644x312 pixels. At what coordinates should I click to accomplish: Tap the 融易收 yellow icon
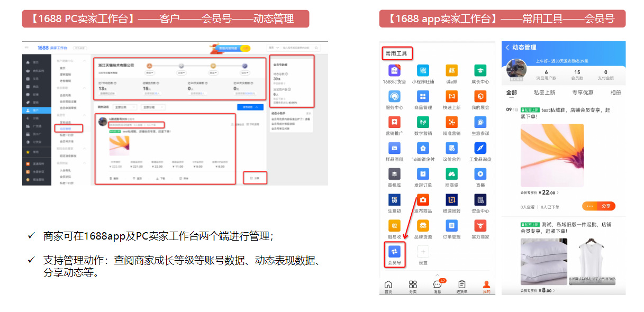[394, 226]
